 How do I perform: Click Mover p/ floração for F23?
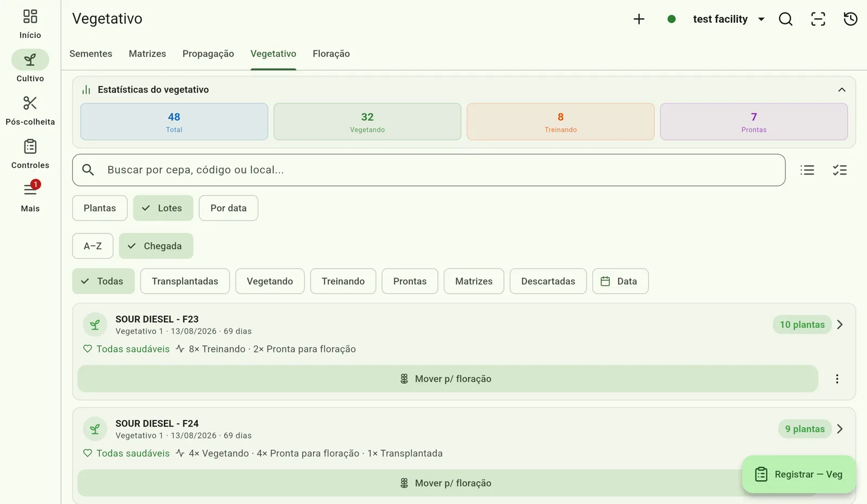coord(448,379)
